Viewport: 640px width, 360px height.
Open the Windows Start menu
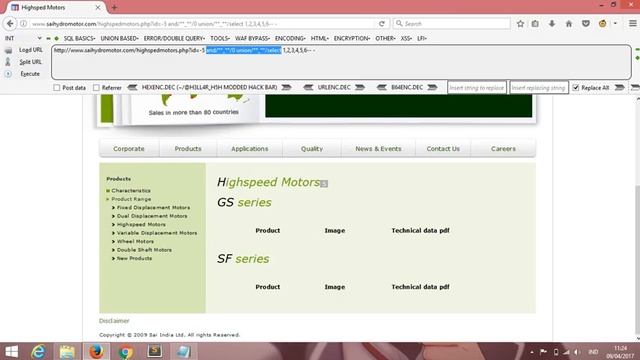[11, 351]
